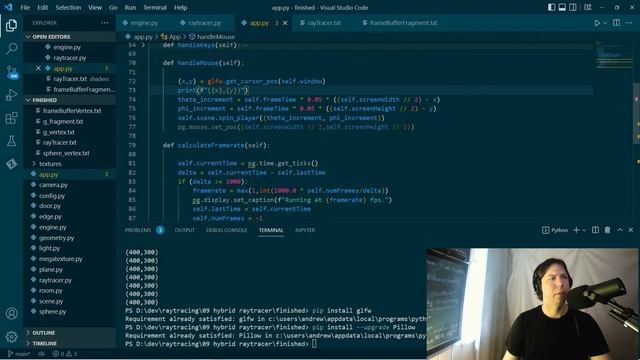Open the Source Control view
640x360 pixels.
pyautogui.click(x=11, y=72)
